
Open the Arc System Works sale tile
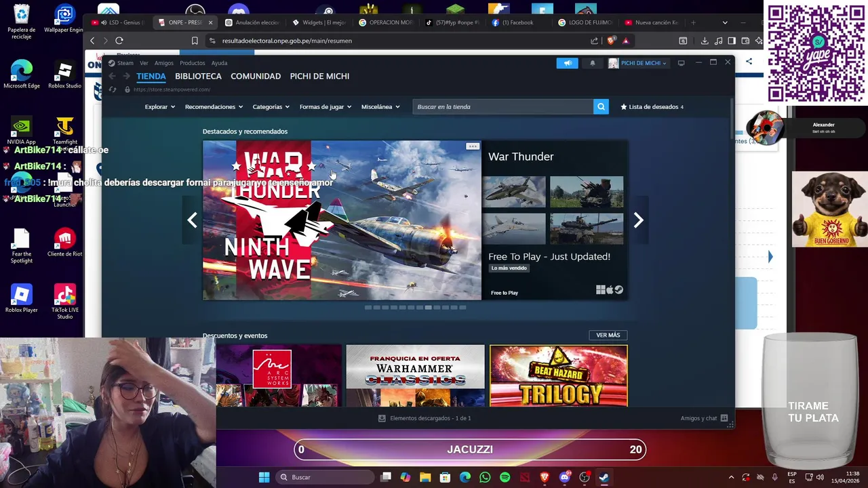coord(279,375)
